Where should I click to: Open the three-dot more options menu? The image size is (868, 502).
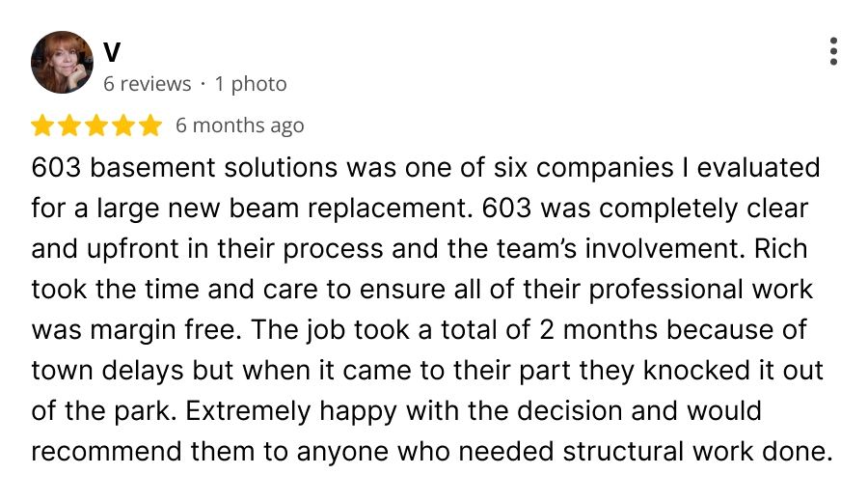point(833,51)
